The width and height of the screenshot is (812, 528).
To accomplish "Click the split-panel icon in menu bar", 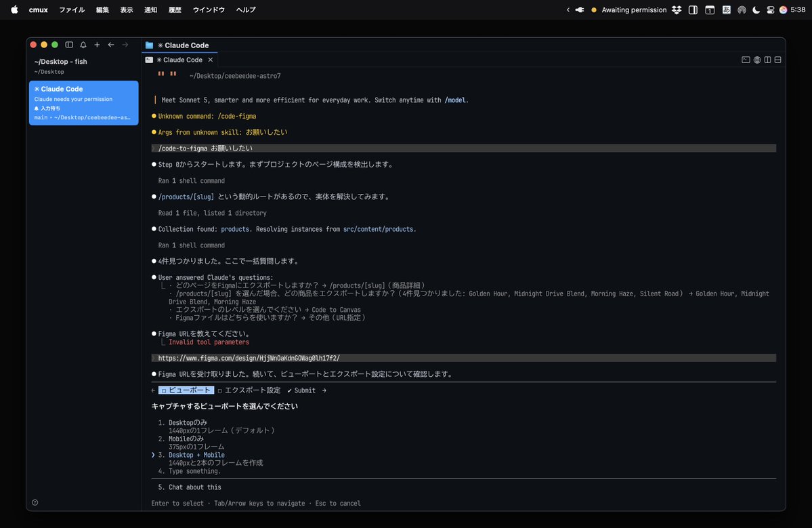I will coord(693,9).
